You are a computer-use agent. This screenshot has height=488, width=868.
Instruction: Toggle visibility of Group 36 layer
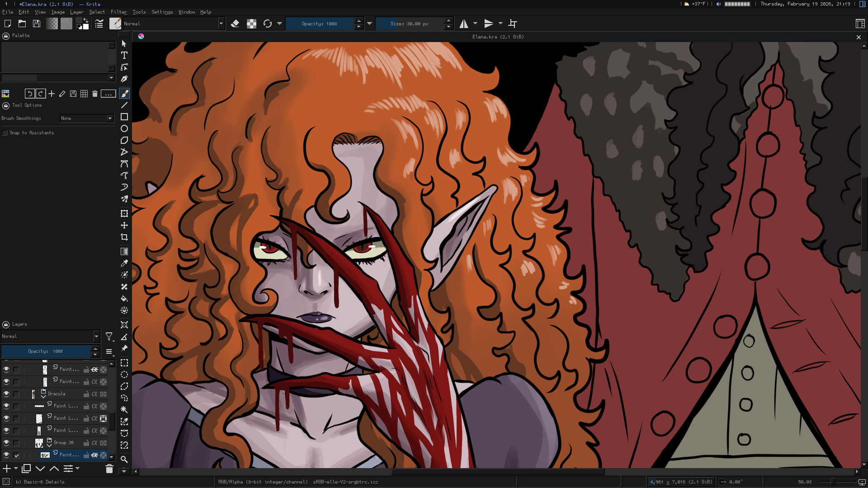coord(6,443)
